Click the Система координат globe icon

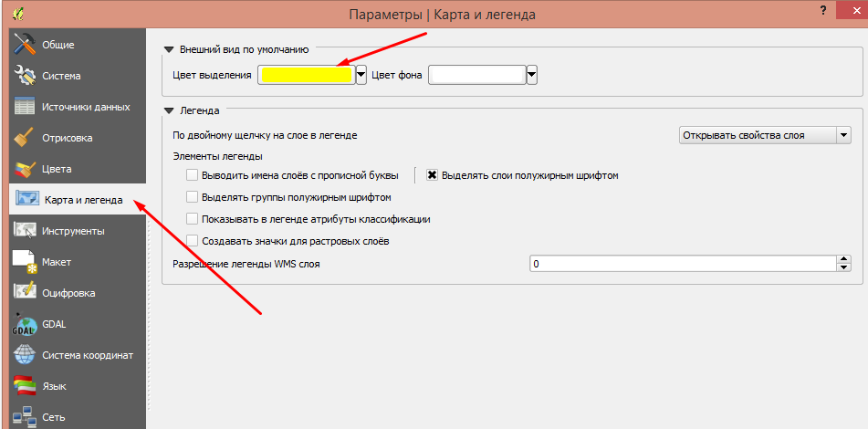[25, 355]
